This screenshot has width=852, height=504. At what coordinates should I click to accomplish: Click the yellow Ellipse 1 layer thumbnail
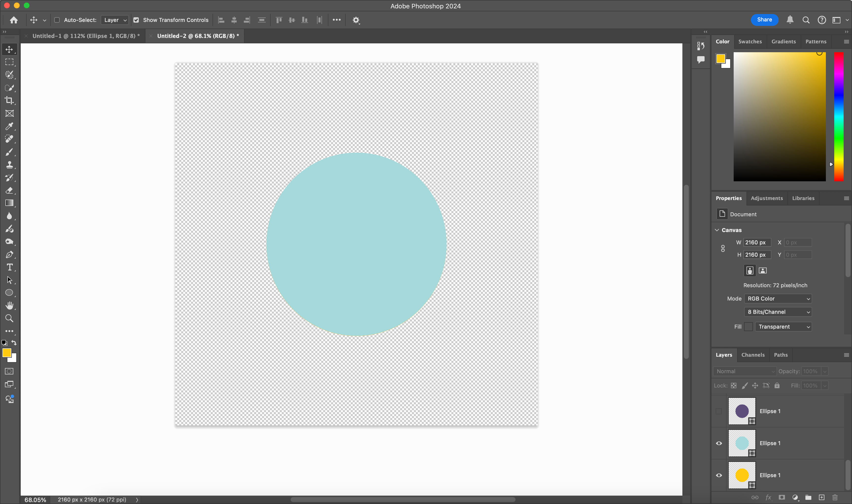click(x=742, y=475)
